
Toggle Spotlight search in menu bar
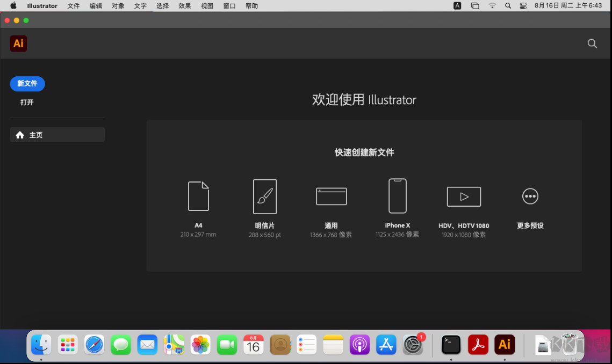pyautogui.click(x=507, y=6)
